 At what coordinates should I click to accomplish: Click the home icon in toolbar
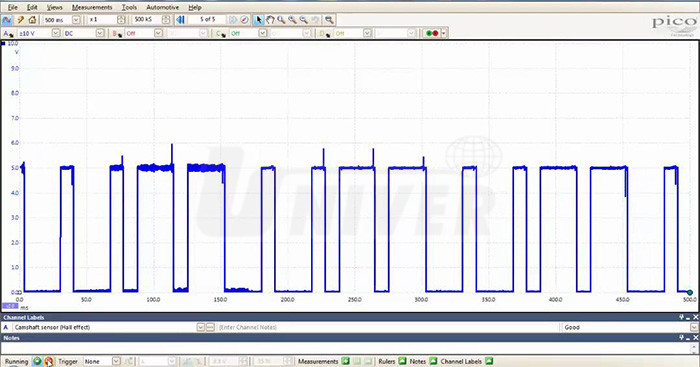click(x=32, y=20)
